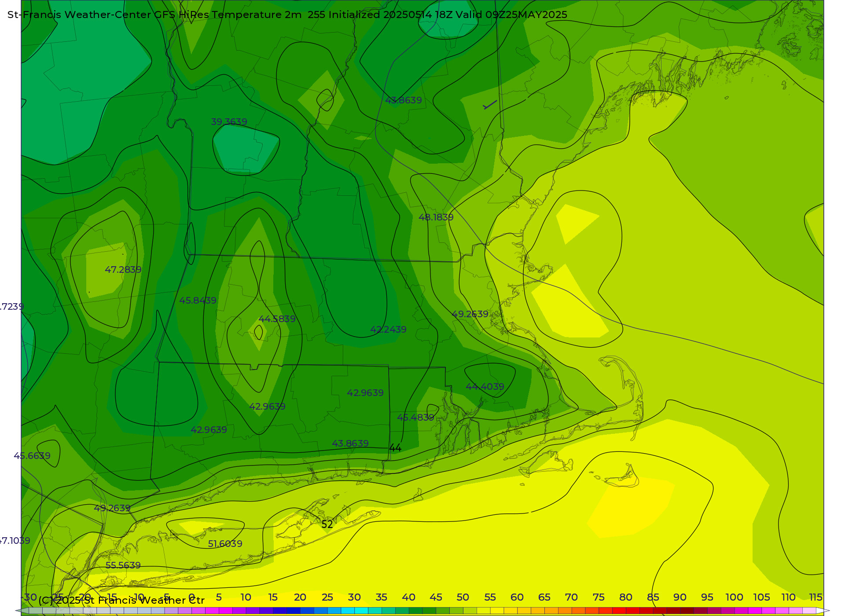This screenshot has width=845, height=616.
Task: Click the dark blue swatch under the 15 label
Action: 279,611
